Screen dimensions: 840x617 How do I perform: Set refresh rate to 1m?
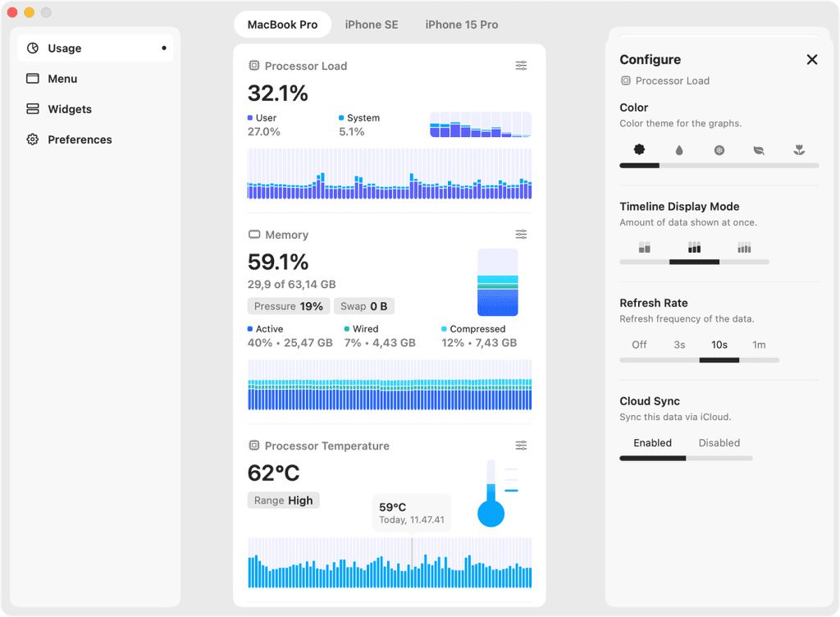pos(759,345)
